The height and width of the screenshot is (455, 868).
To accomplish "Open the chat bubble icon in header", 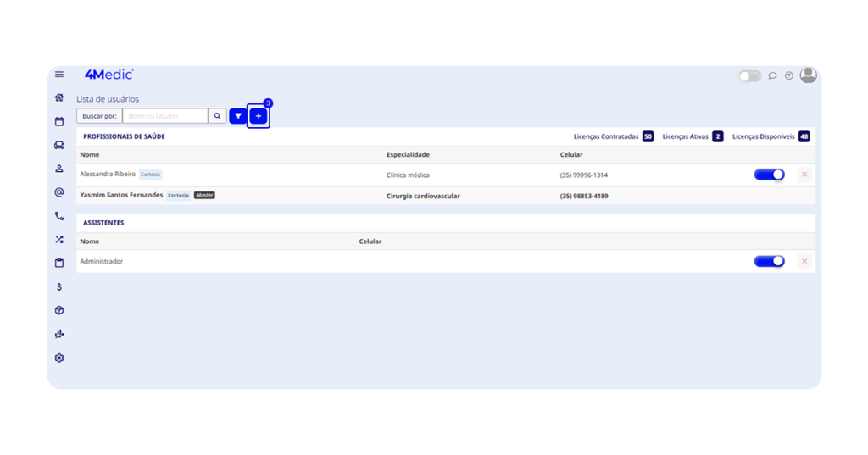I will 772,76.
